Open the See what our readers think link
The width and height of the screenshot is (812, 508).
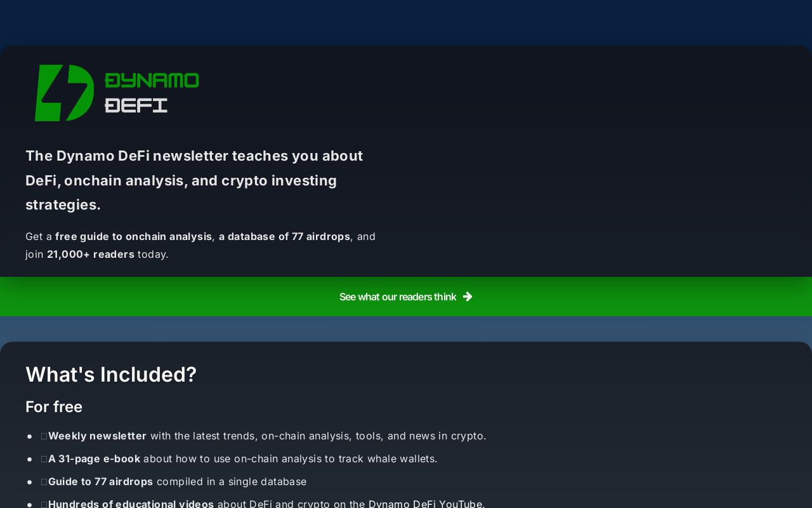pyautogui.click(x=397, y=297)
